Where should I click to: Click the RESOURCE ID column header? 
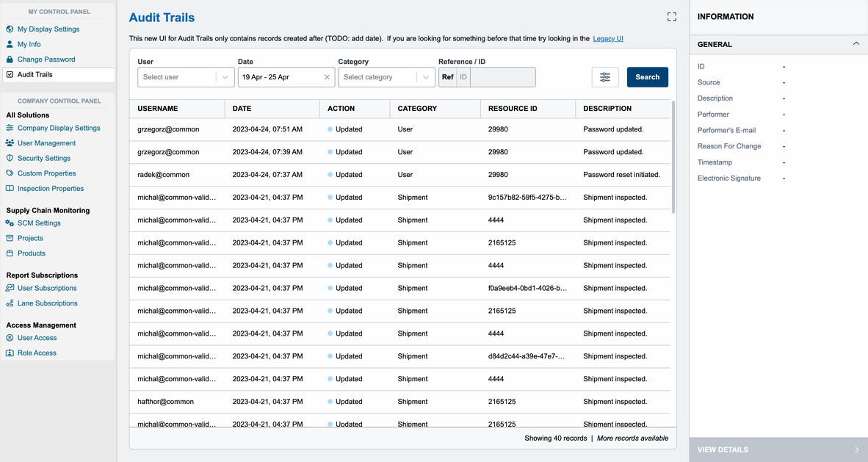[528, 109]
